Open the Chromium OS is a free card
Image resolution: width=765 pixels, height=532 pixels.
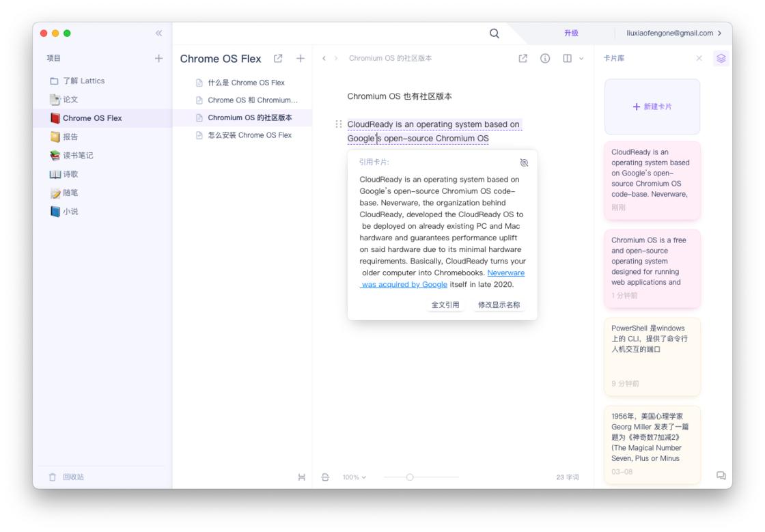[x=652, y=268]
